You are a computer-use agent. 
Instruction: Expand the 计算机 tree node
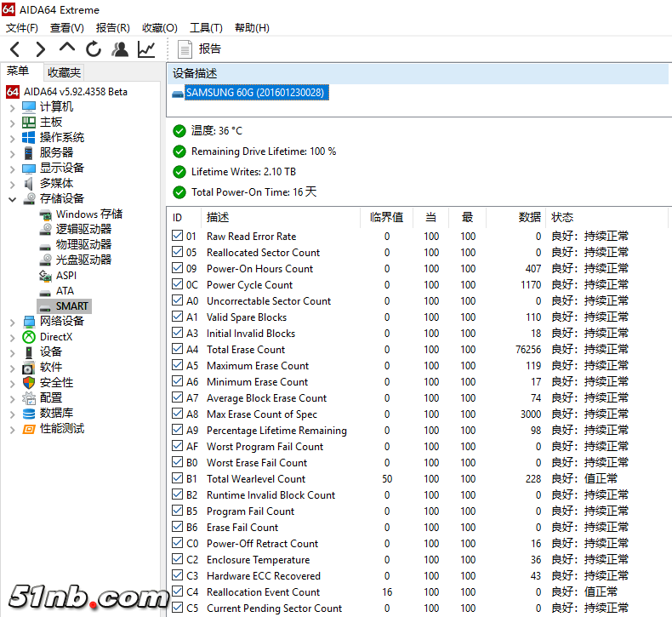[12, 107]
